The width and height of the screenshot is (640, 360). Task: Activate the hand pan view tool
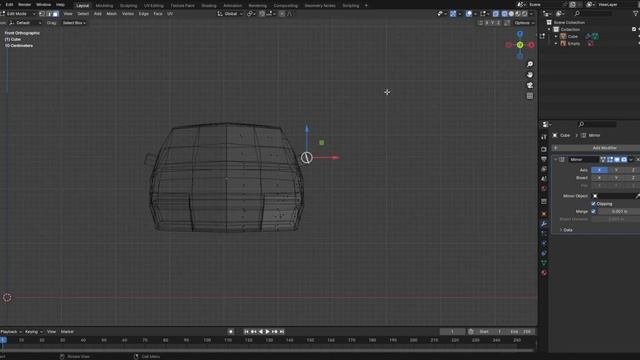530,75
